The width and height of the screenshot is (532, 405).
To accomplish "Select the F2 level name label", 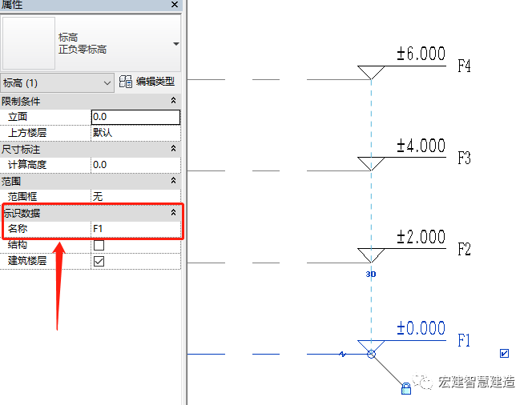I will point(464,249).
